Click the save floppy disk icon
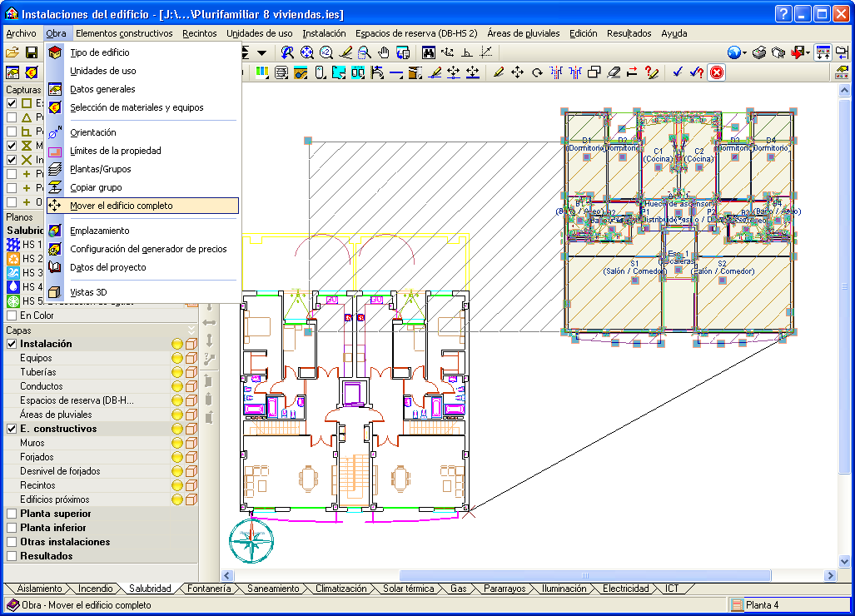Screen dimensions: 855x616 (x=32, y=52)
